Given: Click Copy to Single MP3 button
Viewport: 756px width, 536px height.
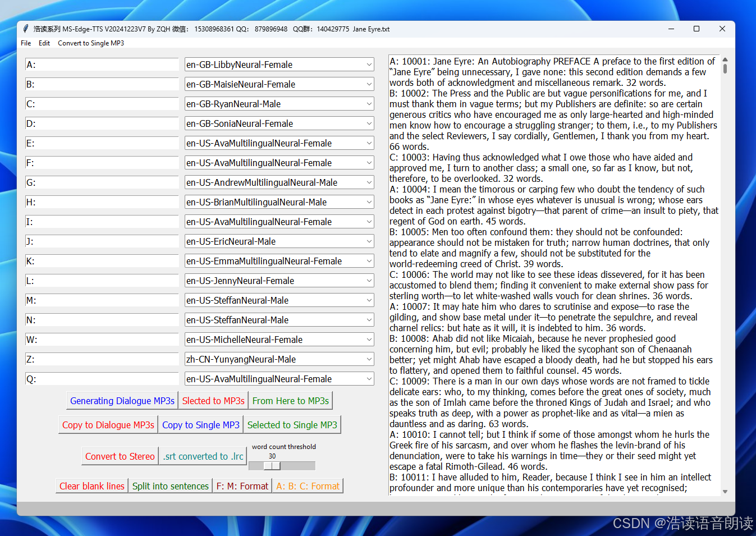Looking at the screenshot, I should click(201, 425).
